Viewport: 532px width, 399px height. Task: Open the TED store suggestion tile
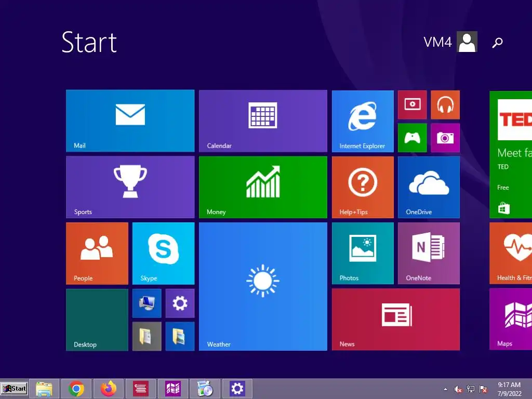(511, 154)
